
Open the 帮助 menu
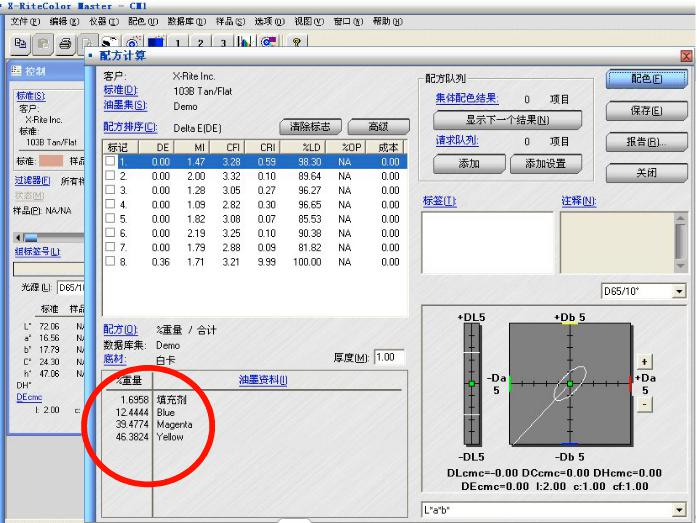click(387, 21)
